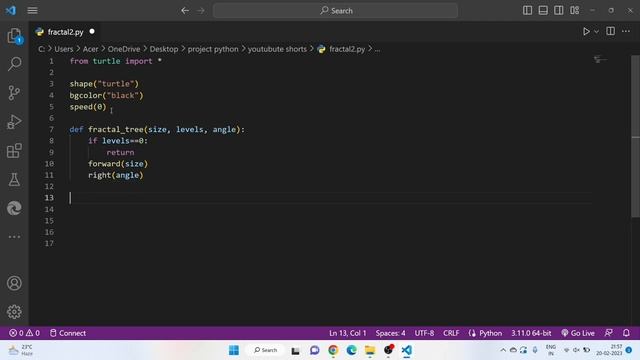The width and height of the screenshot is (640, 360).
Task: Open the Search view in the activity bar
Action: pos(14,64)
